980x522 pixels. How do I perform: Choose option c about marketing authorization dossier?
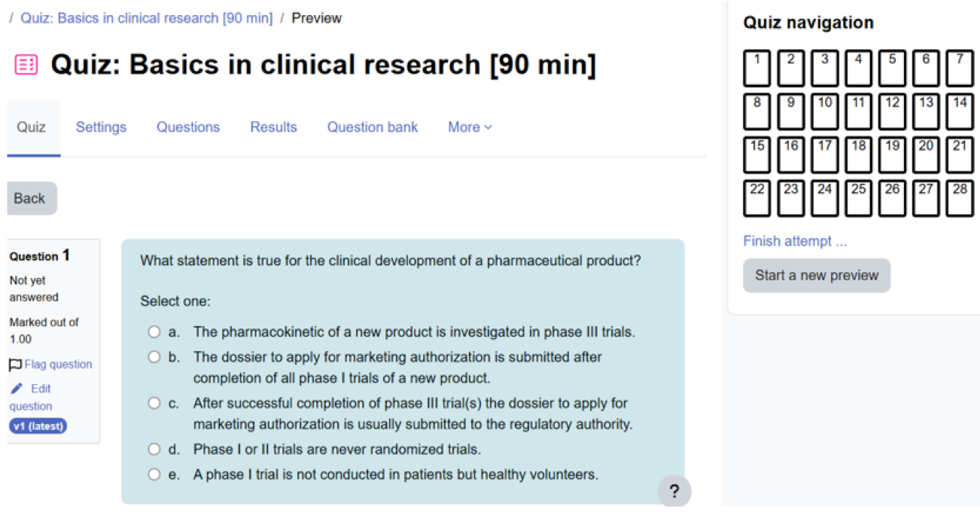(x=154, y=404)
